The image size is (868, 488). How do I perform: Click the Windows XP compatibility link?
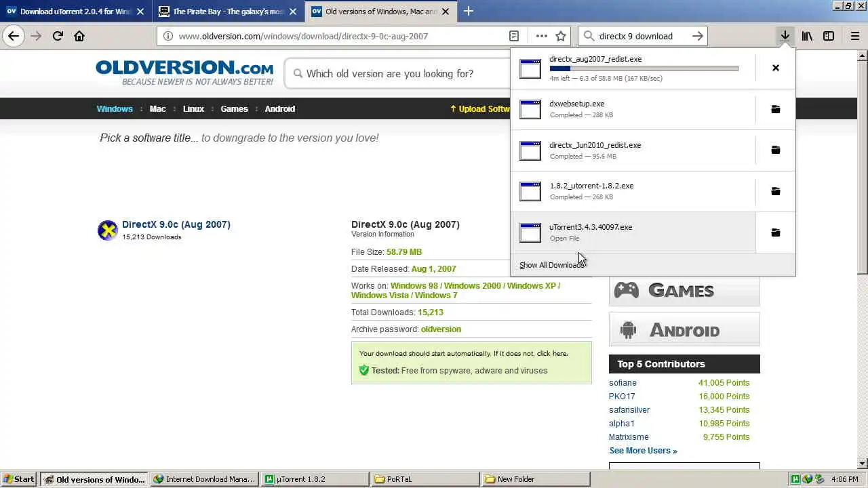[x=532, y=286]
